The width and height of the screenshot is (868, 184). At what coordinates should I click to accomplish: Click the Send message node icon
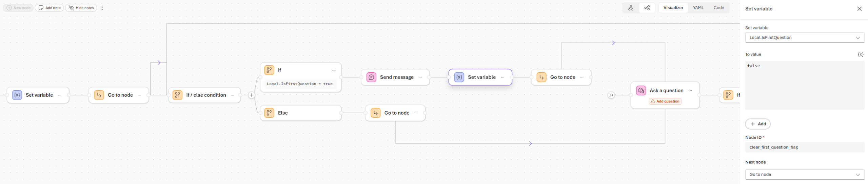(x=371, y=77)
